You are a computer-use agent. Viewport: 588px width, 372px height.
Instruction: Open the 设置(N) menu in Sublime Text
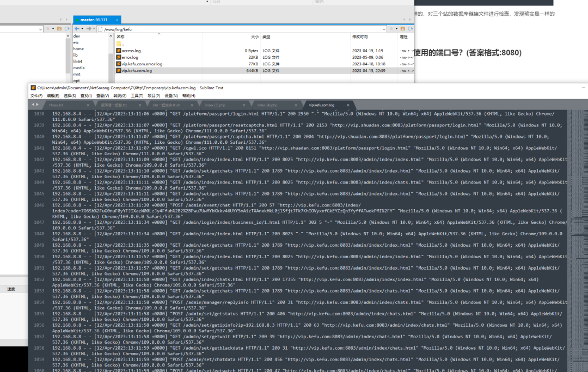point(171,96)
